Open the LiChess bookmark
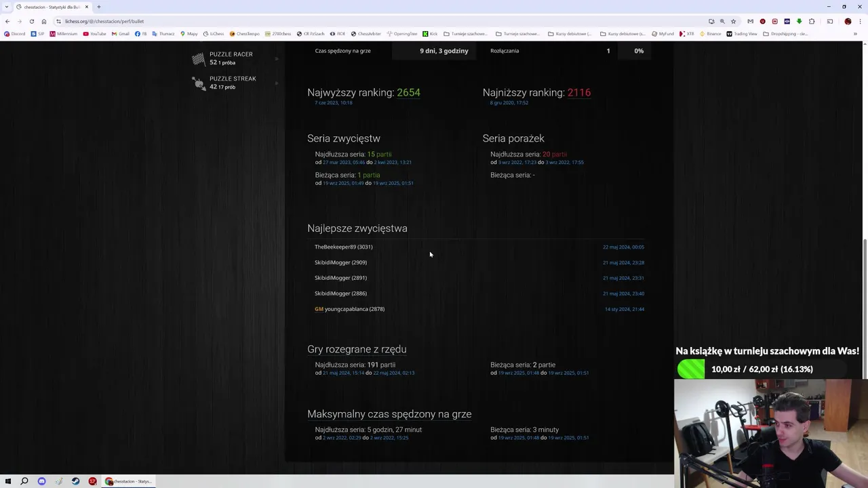The image size is (868, 488). (214, 34)
